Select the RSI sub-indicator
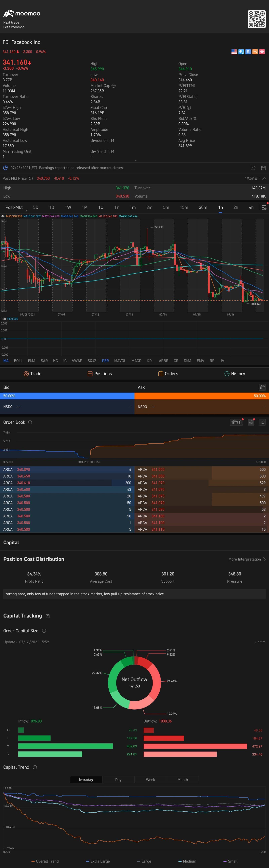 (213, 361)
